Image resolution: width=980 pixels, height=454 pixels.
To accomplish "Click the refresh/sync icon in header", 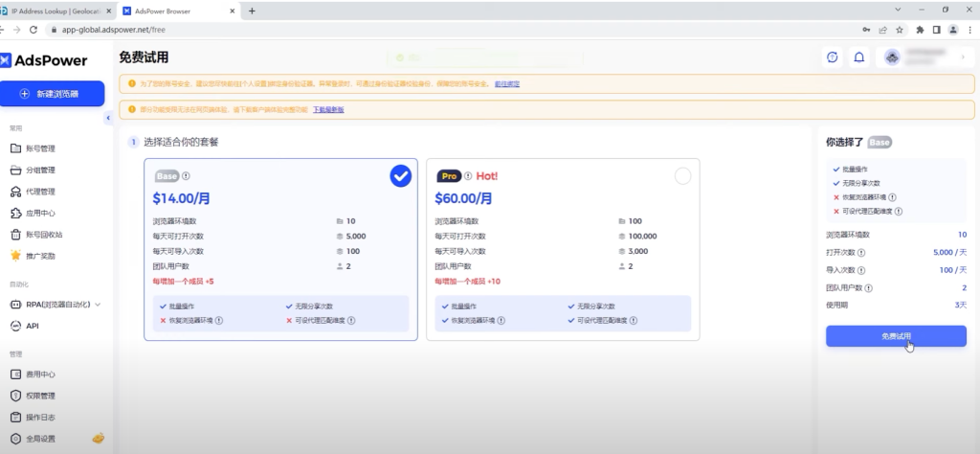I will coord(832,57).
